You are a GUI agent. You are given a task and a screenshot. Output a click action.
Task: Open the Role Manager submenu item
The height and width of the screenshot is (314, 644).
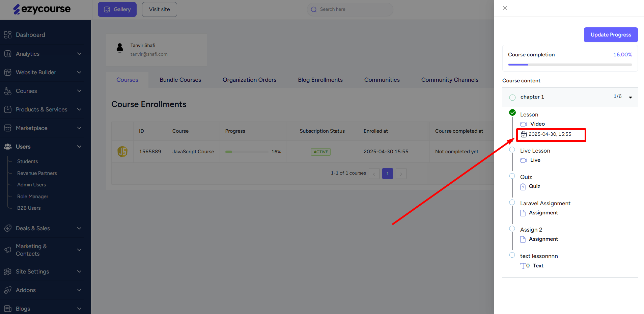pyautogui.click(x=33, y=197)
